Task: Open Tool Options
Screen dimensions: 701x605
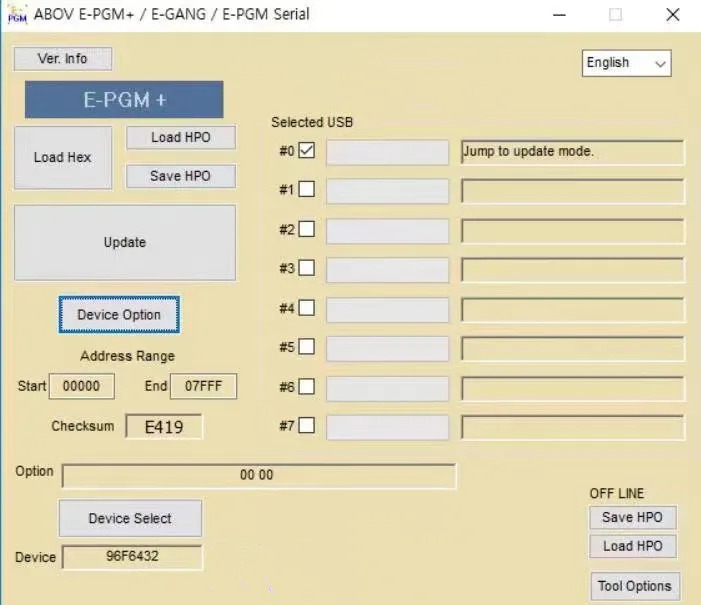Action: click(x=635, y=586)
